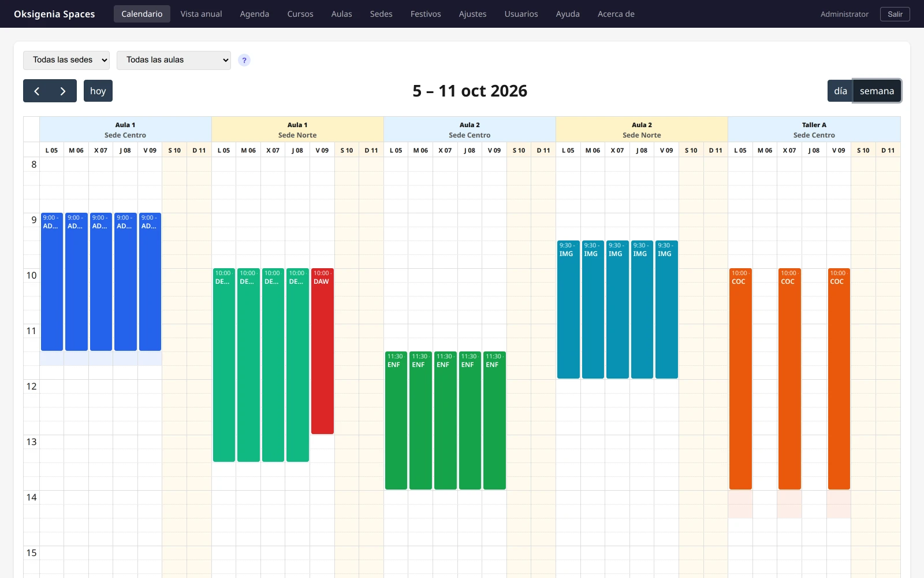
Task: Open Friday 10:00 COC event in Taller A
Action: [x=839, y=379]
